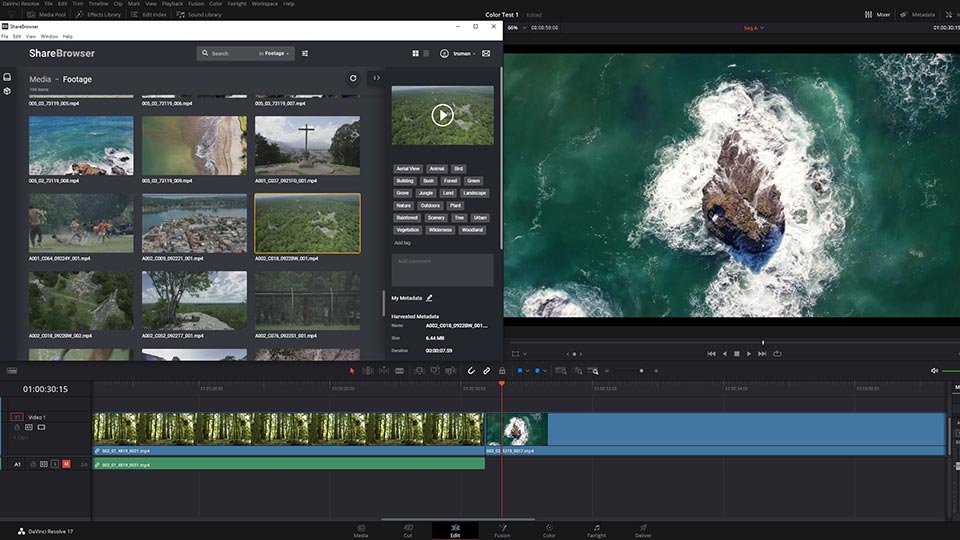The width and height of the screenshot is (960, 540).
Task: Select the trim edit mode tool
Action: (x=368, y=370)
